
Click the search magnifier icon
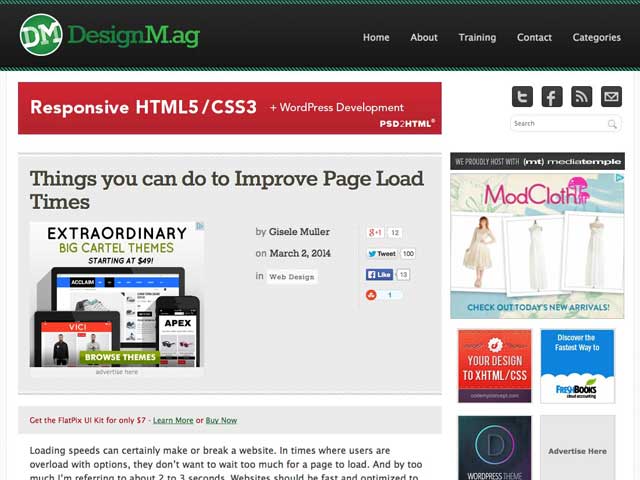coord(612,124)
